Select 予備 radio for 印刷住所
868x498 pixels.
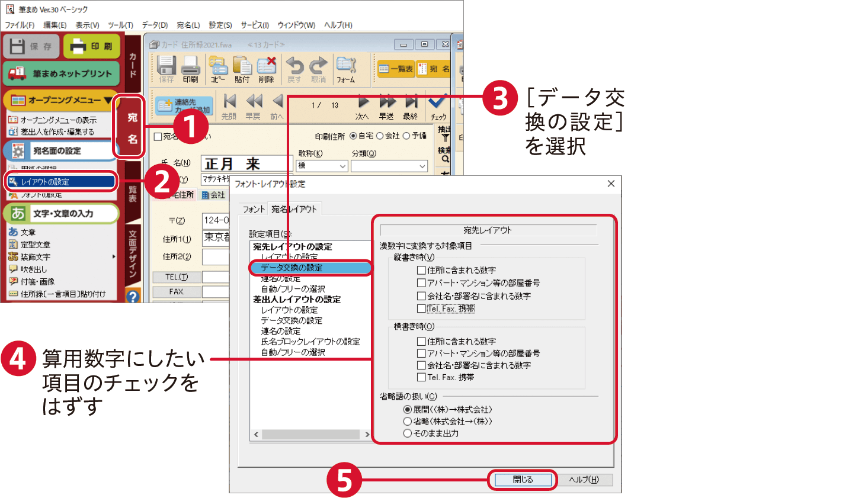406,136
